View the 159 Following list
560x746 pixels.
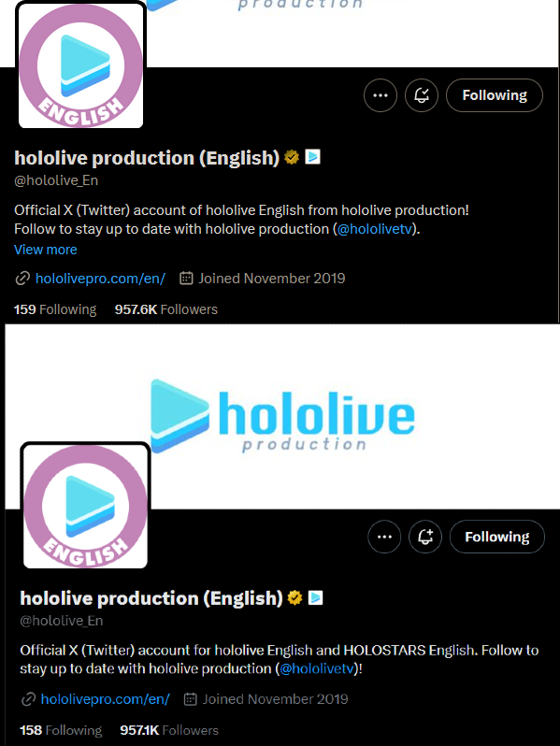pos(55,309)
